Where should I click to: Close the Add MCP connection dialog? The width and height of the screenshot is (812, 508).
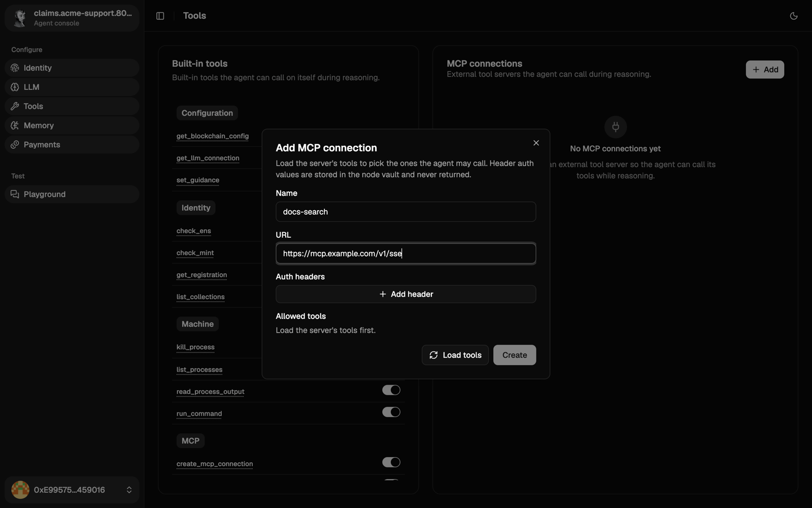536,143
